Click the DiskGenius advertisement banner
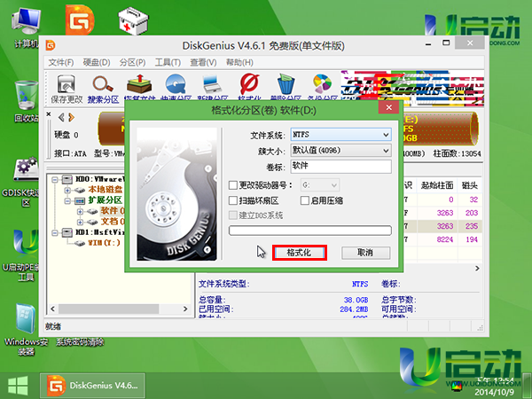Screen dimensions: 532x399 [412, 88]
